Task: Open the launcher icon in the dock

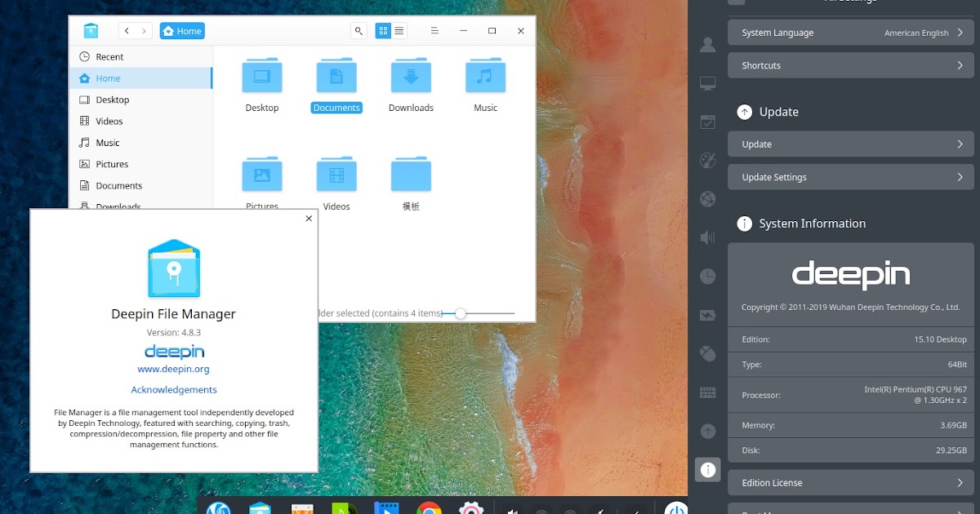Action: [218, 507]
